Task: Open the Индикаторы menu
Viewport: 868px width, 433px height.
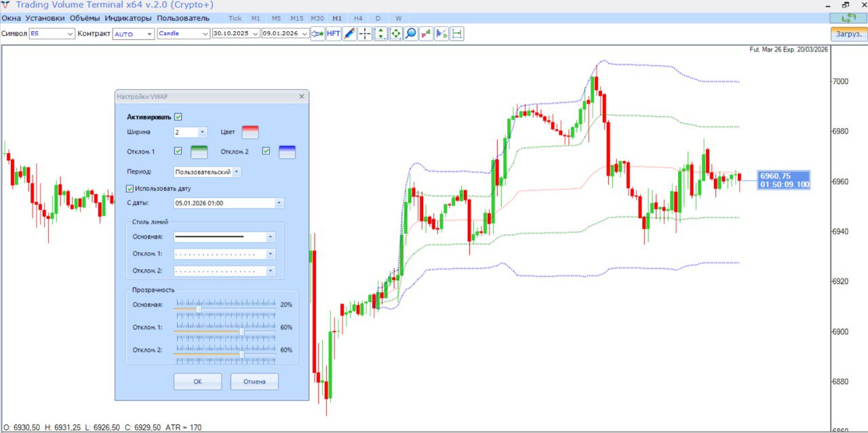Action: tap(128, 18)
